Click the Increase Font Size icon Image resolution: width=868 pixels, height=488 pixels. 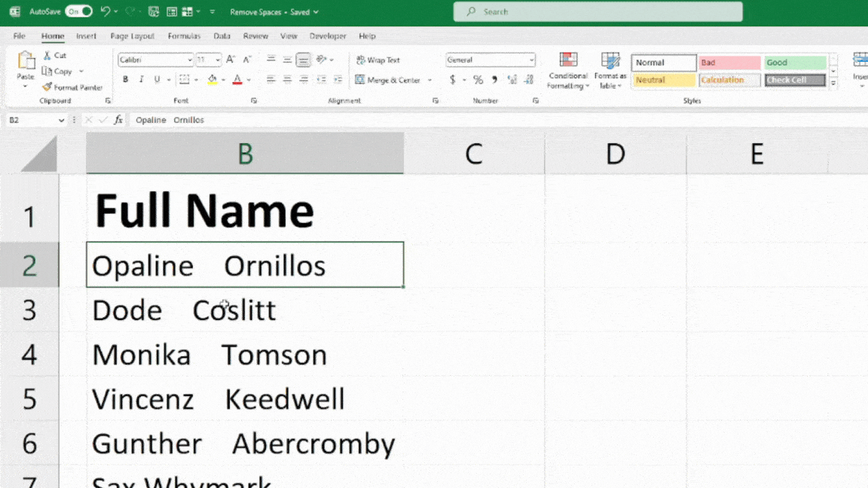click(x=229, y=60)
